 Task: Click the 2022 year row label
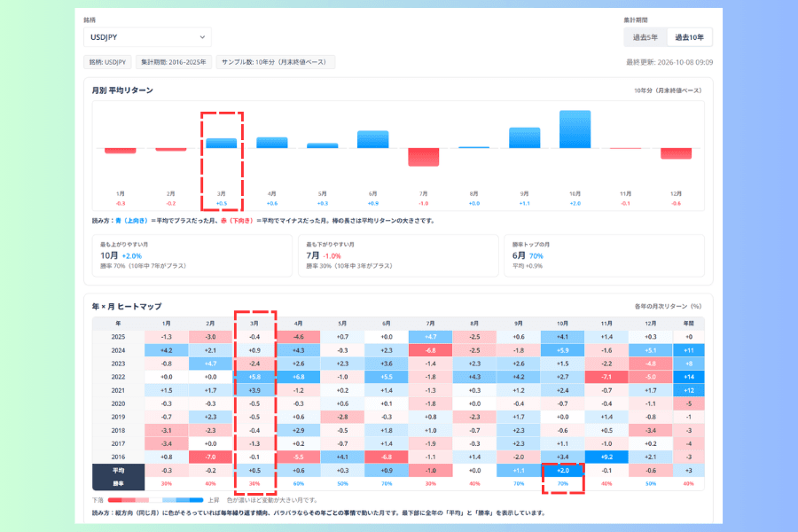[118, 377]
